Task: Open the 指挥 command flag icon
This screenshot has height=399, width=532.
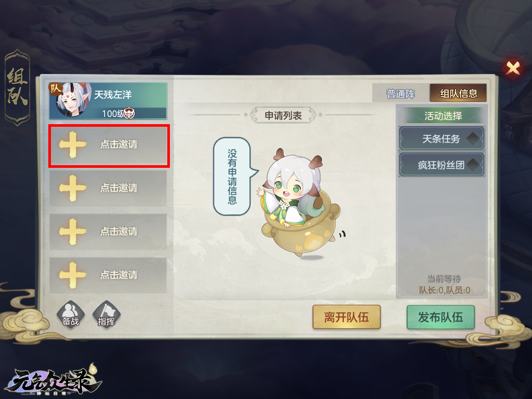Action: tap(107, 314)
